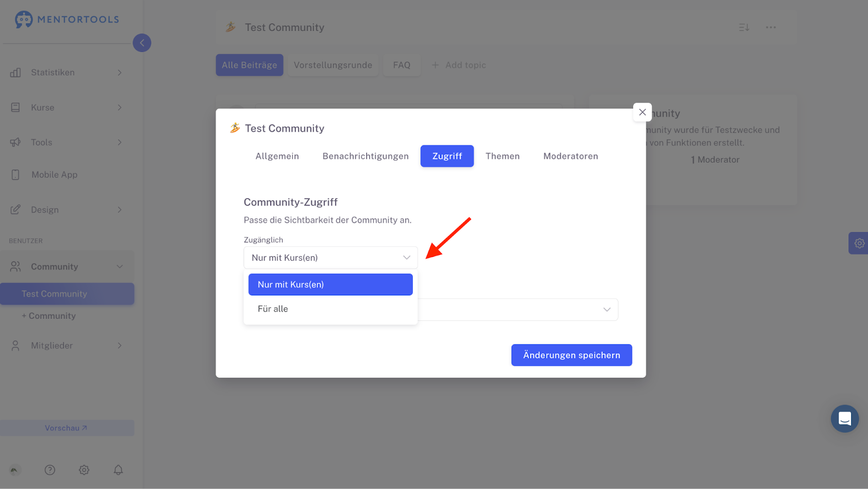Open the help question mark icon
Image resolution: width=868 pixels, height=489 pixels.
tap(50, 470)
